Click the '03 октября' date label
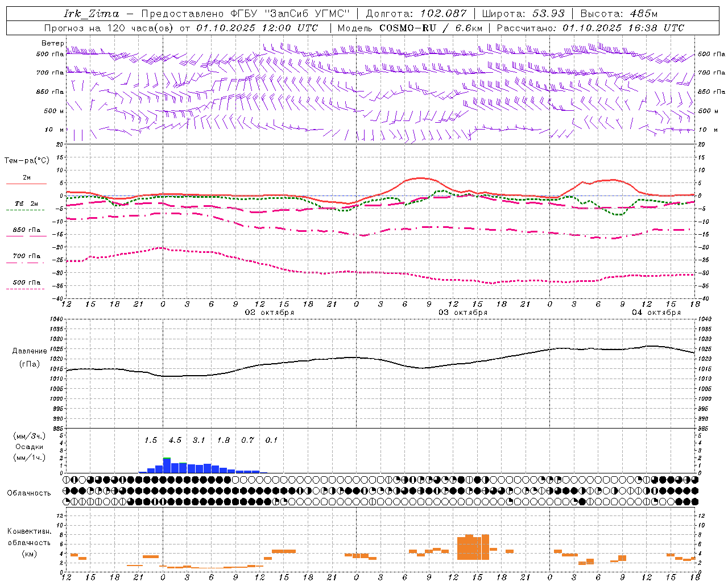Viewport: 728px width, 582px height. click(x=463, y=313)
